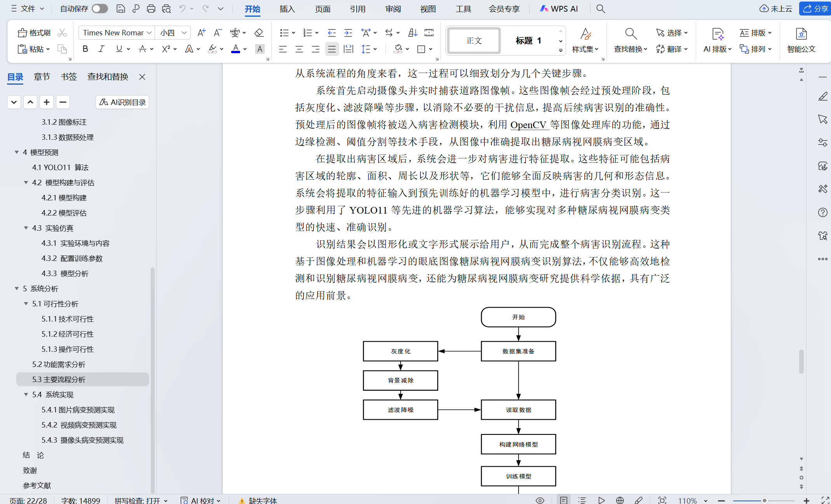This screenshot has width=831, height=504.
Task: Toggle eye protection mode icon
Action: [x=540, y=500]
